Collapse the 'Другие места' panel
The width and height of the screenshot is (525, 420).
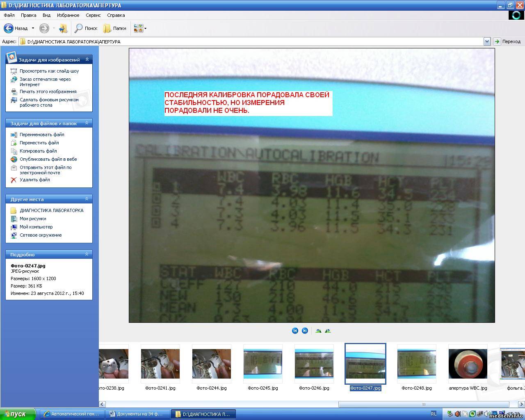click(x=87, y=199)
